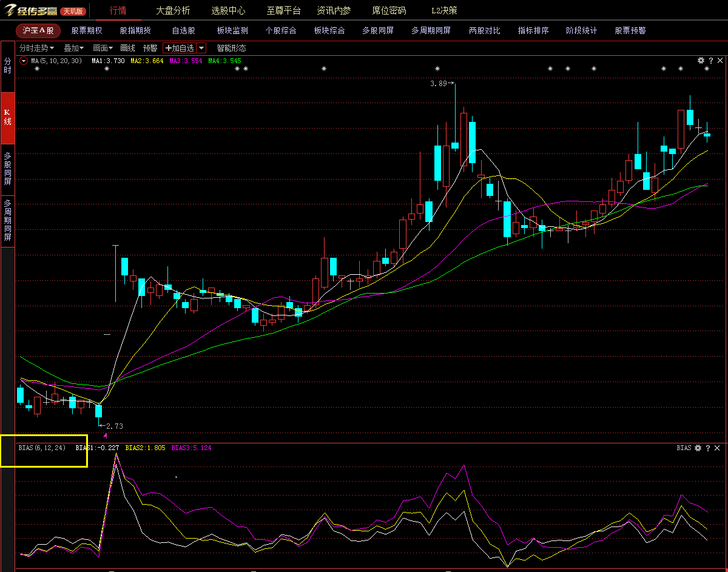
Task: Switch to K线 view in the left sidebar
Action: point(7,117)
